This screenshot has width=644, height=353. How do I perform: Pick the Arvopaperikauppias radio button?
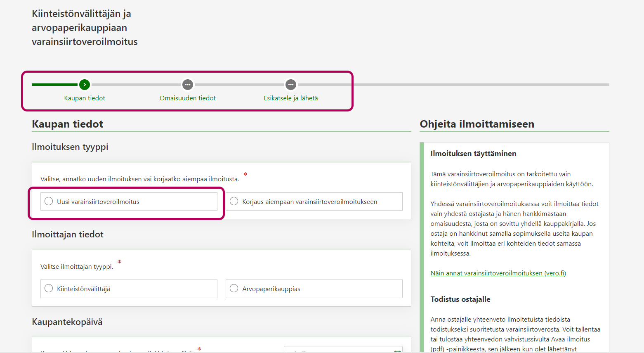(x=234, y=289)
